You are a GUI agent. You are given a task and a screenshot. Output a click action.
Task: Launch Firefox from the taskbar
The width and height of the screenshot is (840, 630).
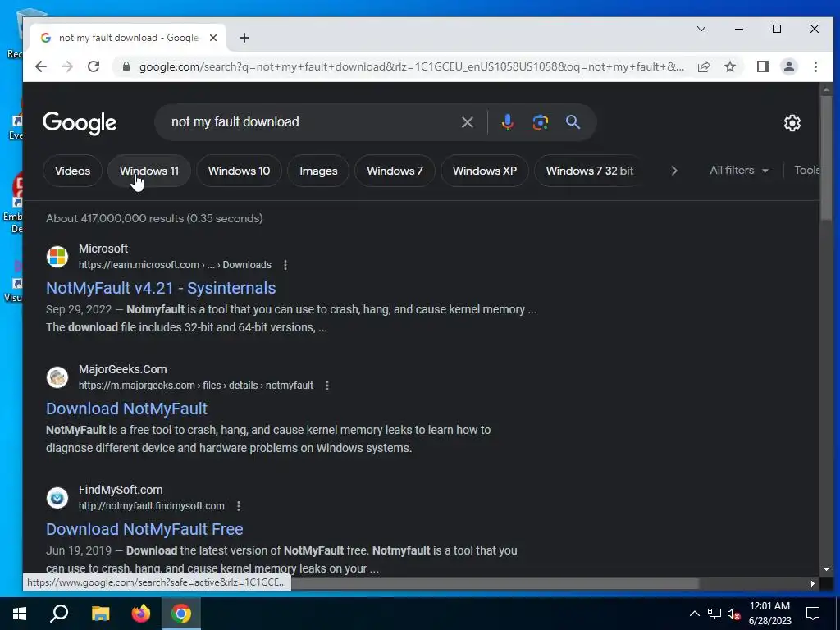(141, 614)
